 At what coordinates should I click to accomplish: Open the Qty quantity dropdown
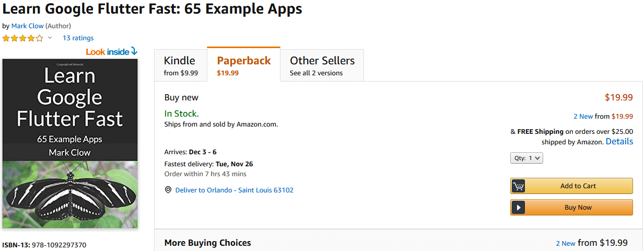point(526,158)
